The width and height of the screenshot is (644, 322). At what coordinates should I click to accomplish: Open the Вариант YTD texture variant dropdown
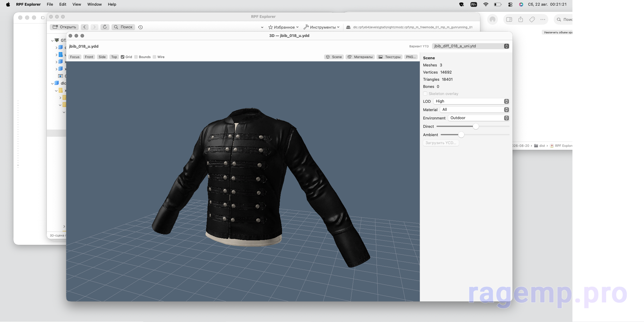(x=470, y=46)
